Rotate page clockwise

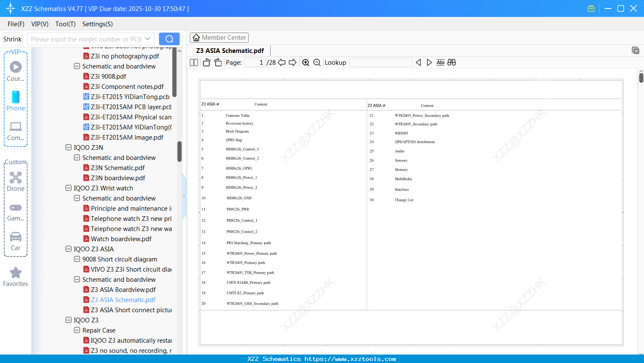click(218, 63)
